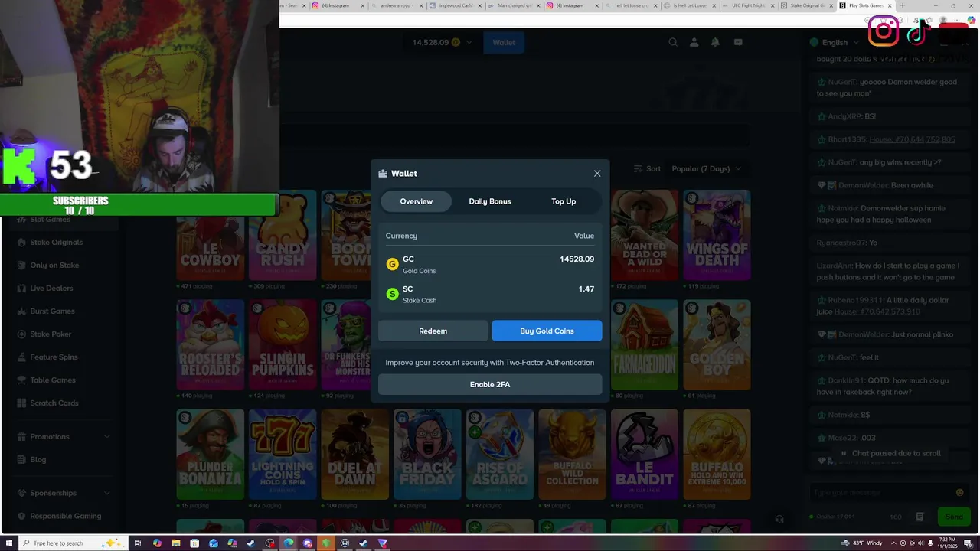Click the Wallet button in top bar

504,43
